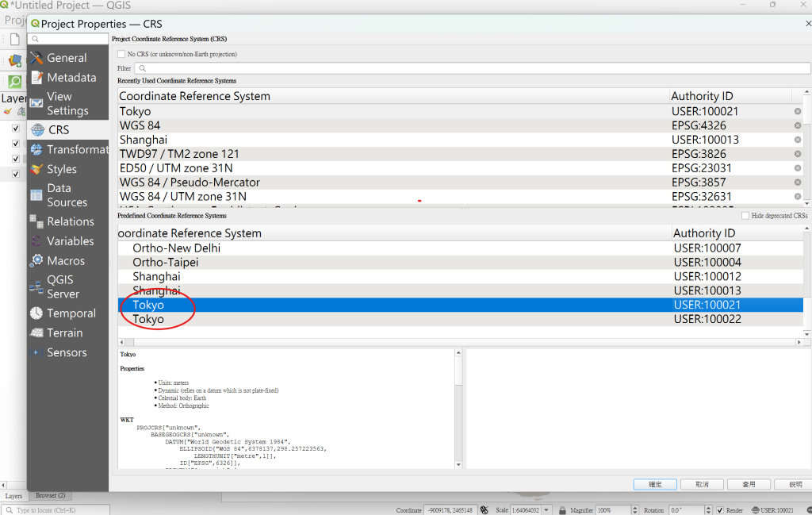Select highlighted Tokyo USER:100021 predefined row

click(x=461, y=306)
